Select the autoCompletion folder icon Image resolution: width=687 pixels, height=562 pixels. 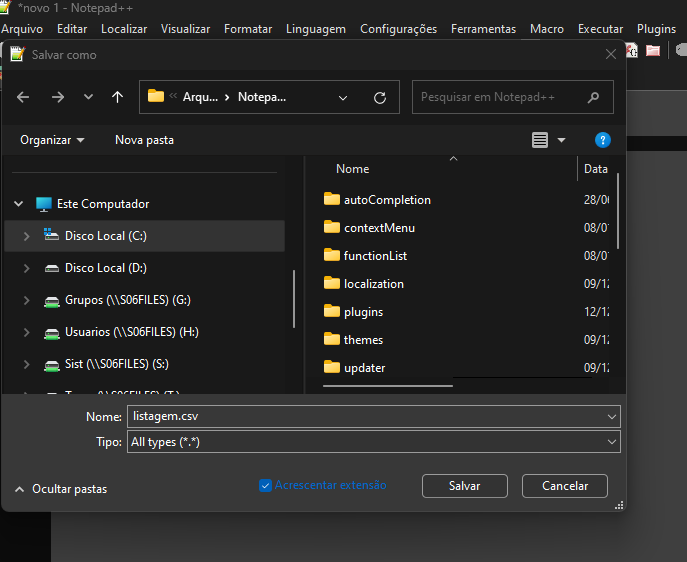tap(332, 199)
